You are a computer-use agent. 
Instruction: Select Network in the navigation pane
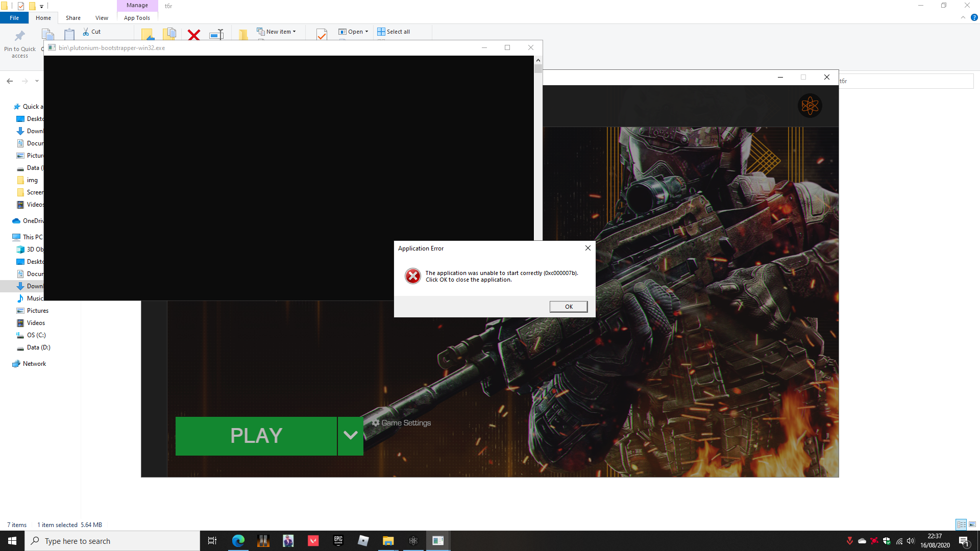29,364
